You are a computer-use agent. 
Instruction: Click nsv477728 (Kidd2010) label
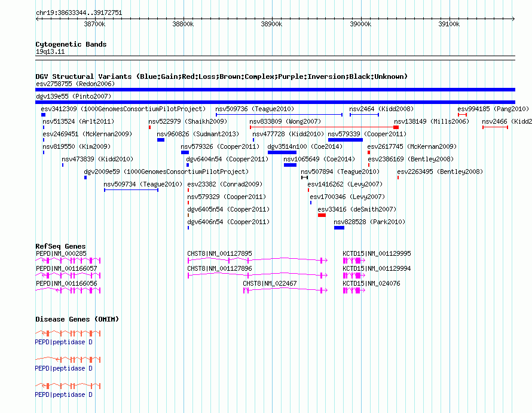pyautogui.click(x=288, y=134)
